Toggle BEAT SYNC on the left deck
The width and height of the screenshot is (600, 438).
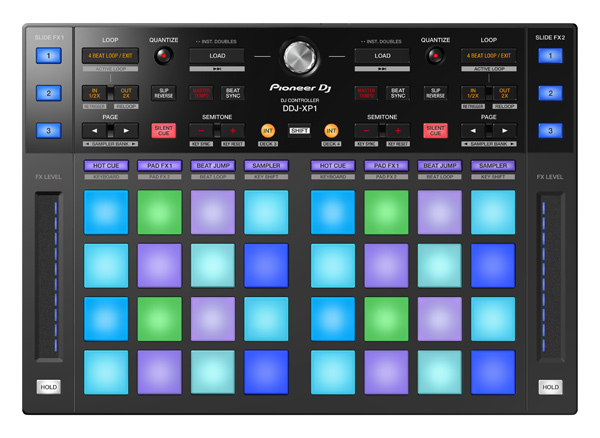click(x=233, y=93)
